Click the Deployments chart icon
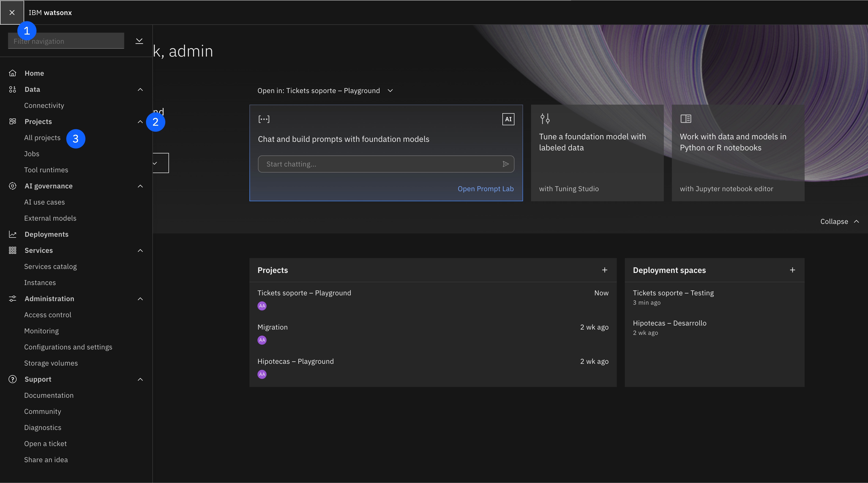Screen dimensions: 868x483 pyautogui.click(x=12, y=234)
